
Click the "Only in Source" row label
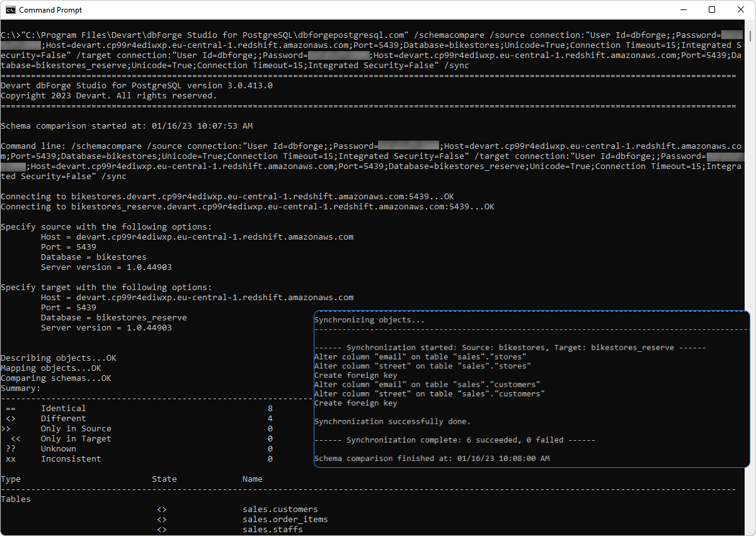(76, 429)
